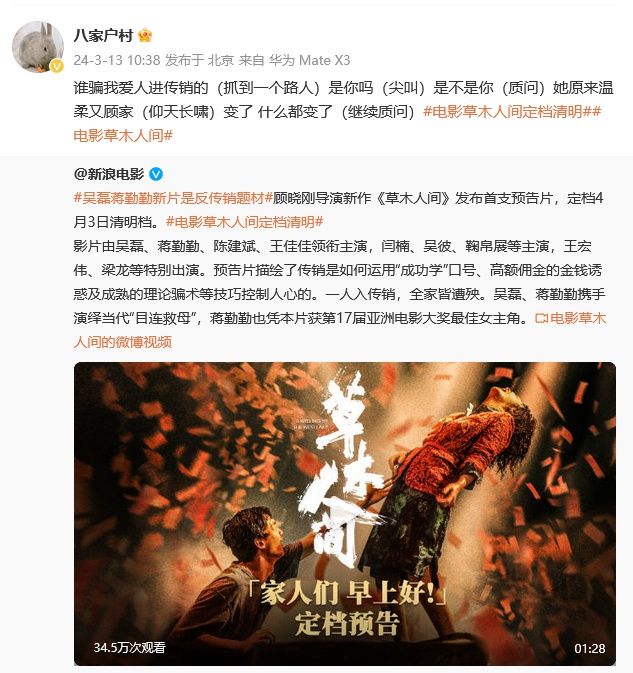Open the 八家户村 username link
The height and width of the screenshot is (673, 633).
(x=103, y=35)
